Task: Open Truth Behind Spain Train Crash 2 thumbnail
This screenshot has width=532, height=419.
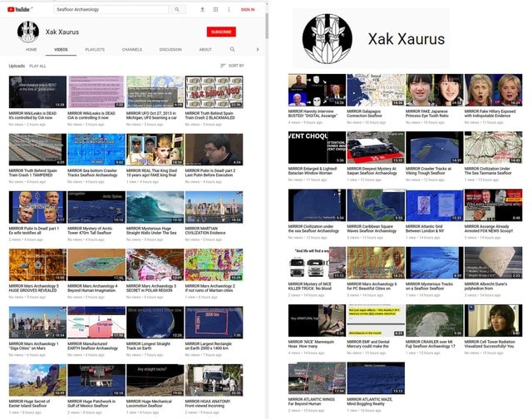Action: pos(214,92)
